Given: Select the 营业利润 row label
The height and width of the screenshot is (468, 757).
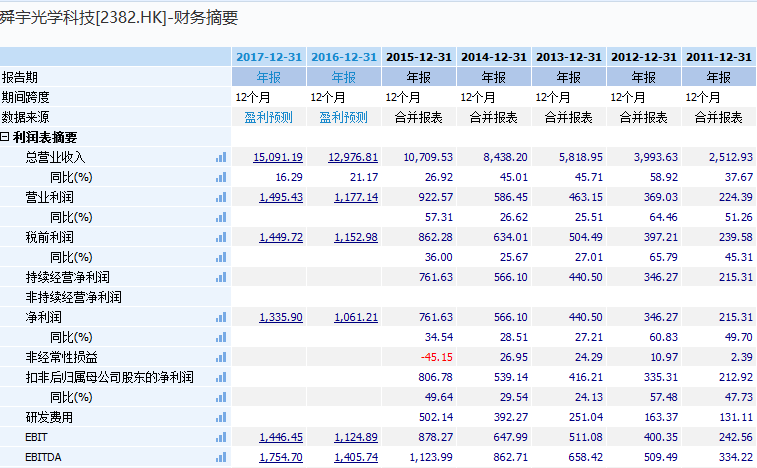Looking at the screenshot, I should point(50,198).
